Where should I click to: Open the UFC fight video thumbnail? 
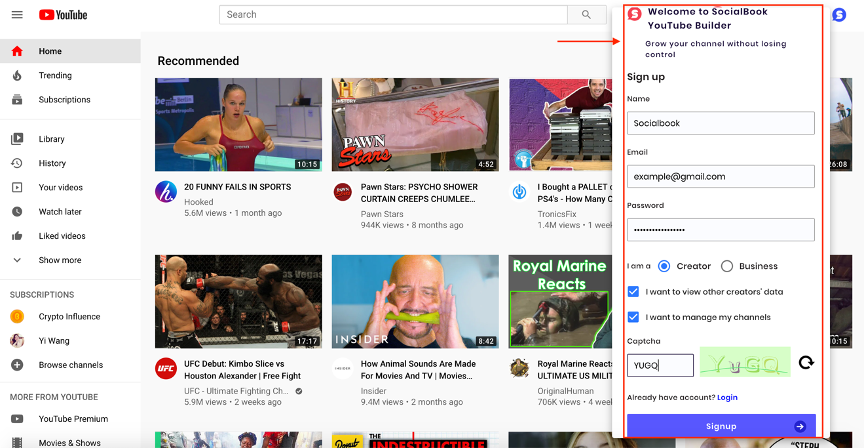click(239, 301)
